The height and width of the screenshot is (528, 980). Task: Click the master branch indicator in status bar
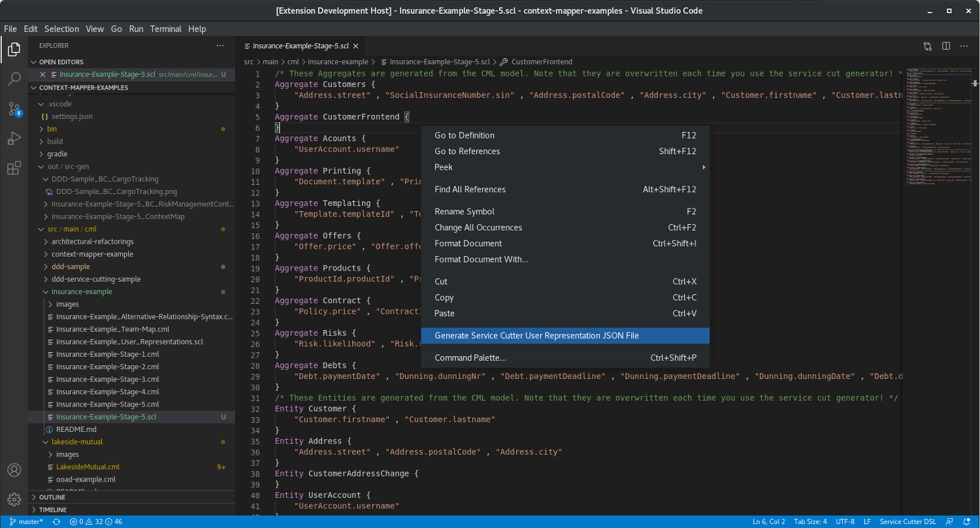pos(26,521)
